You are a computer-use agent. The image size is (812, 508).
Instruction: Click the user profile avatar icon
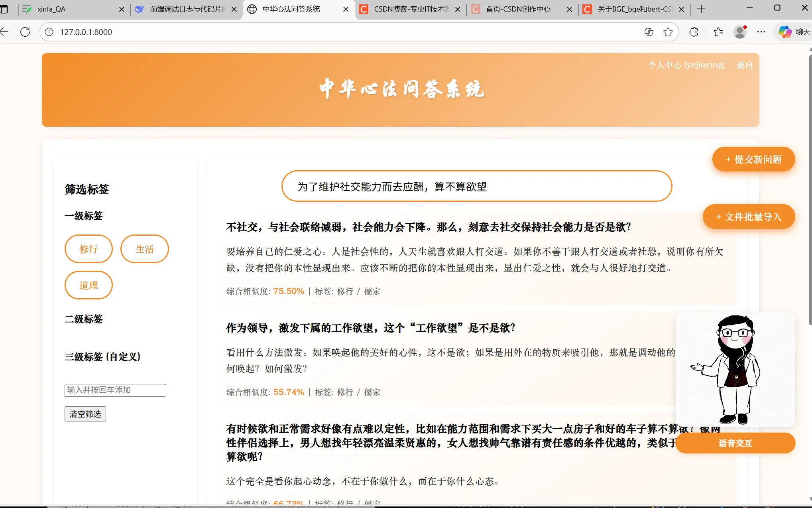[x=740, y=32]
